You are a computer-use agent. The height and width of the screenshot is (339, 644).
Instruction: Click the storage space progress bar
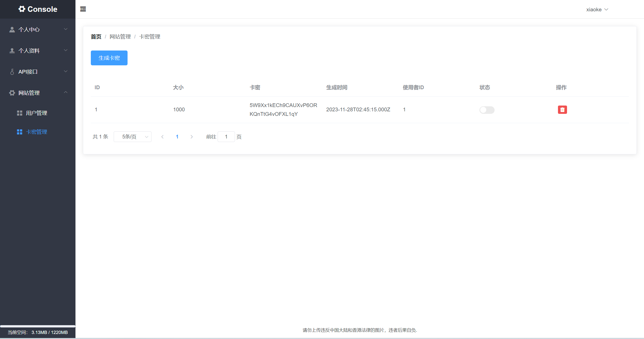point(38,326)
